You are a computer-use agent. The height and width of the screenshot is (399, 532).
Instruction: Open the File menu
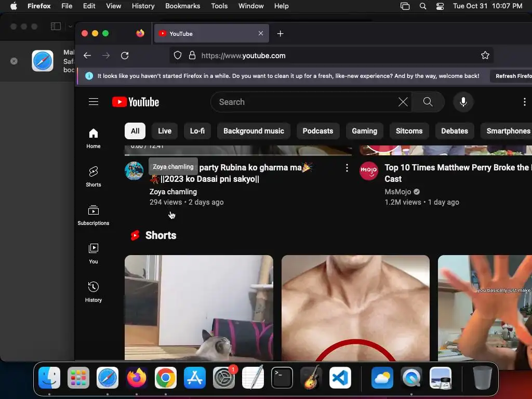click(67, 6)
